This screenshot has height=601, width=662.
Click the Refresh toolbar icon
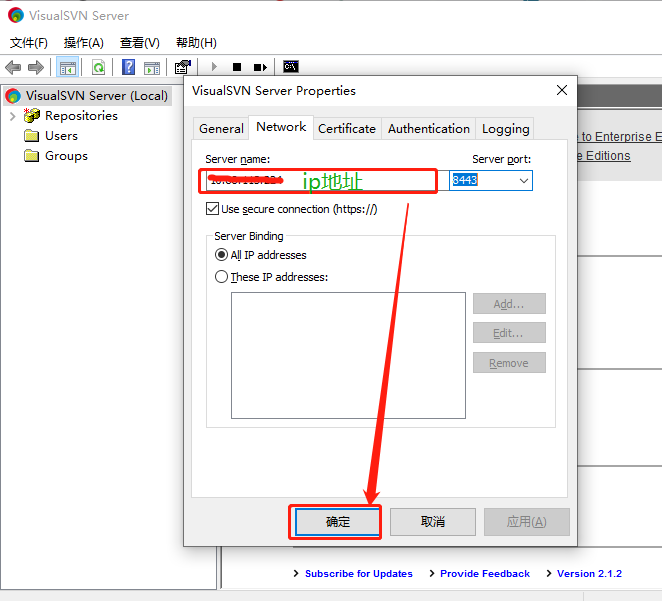pyautogui.click(x=98, y=67)
